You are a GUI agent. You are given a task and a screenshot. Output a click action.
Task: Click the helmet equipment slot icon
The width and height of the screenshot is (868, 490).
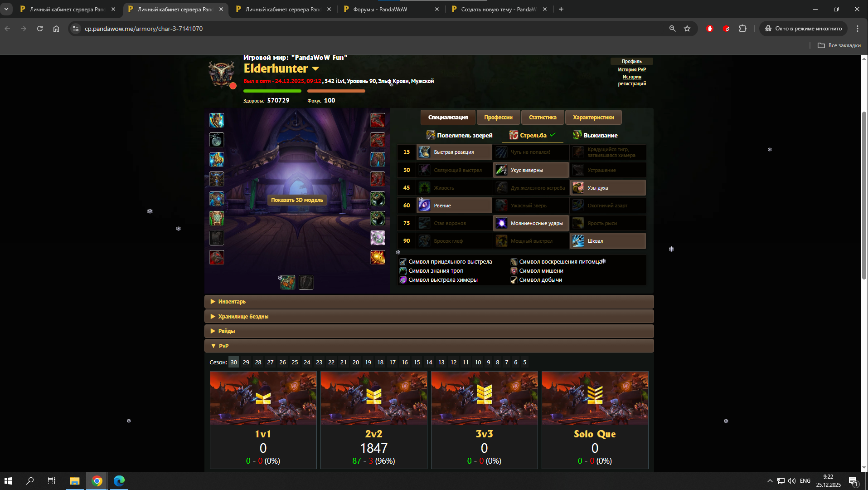217,120
